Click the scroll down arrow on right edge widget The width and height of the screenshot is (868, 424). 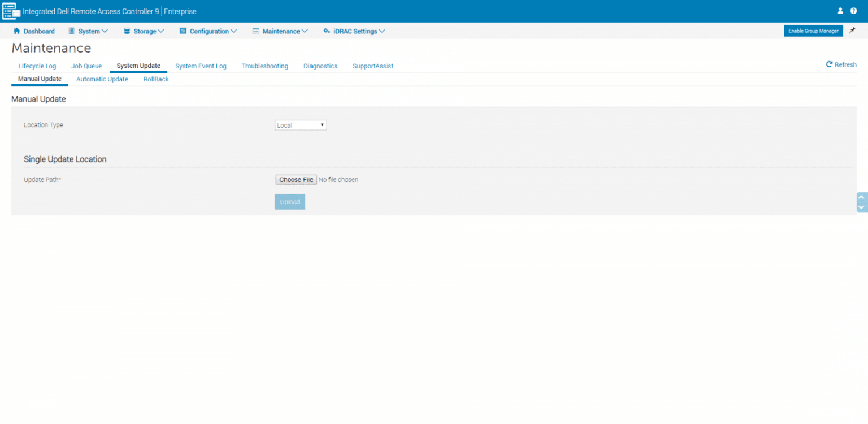point(862,207)
